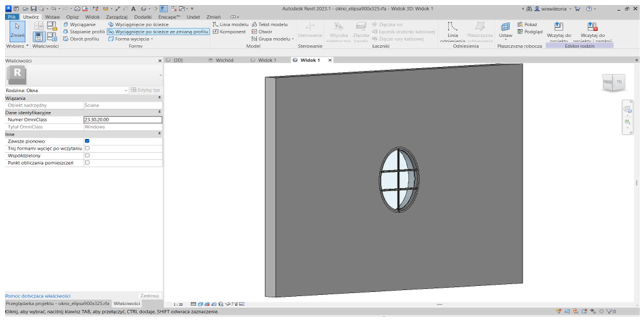This screenshot has height=322, width=644.
Task: Choose the Tekst modelu tool
Action: 272,24
